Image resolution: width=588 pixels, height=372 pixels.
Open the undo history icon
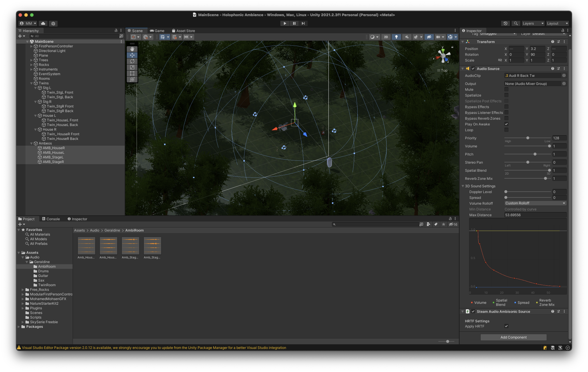coord(505,23)
